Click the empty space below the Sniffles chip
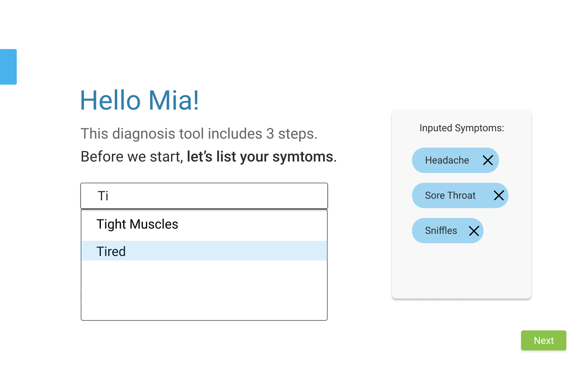 pos(461,270)
